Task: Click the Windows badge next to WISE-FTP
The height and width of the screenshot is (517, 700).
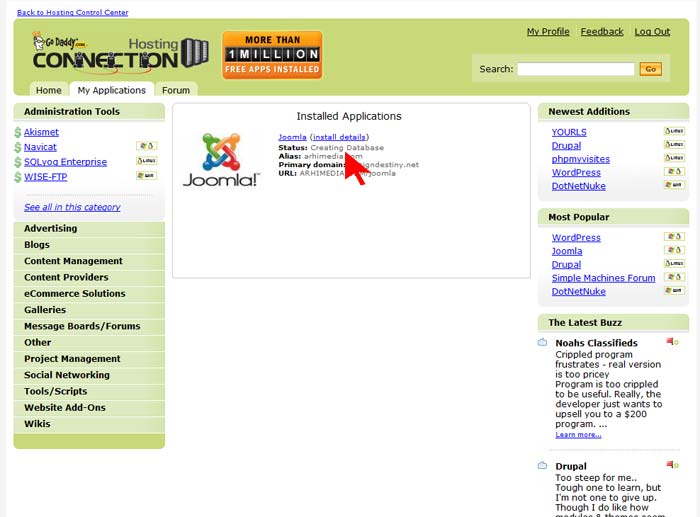Action: [x=146, y=175]
